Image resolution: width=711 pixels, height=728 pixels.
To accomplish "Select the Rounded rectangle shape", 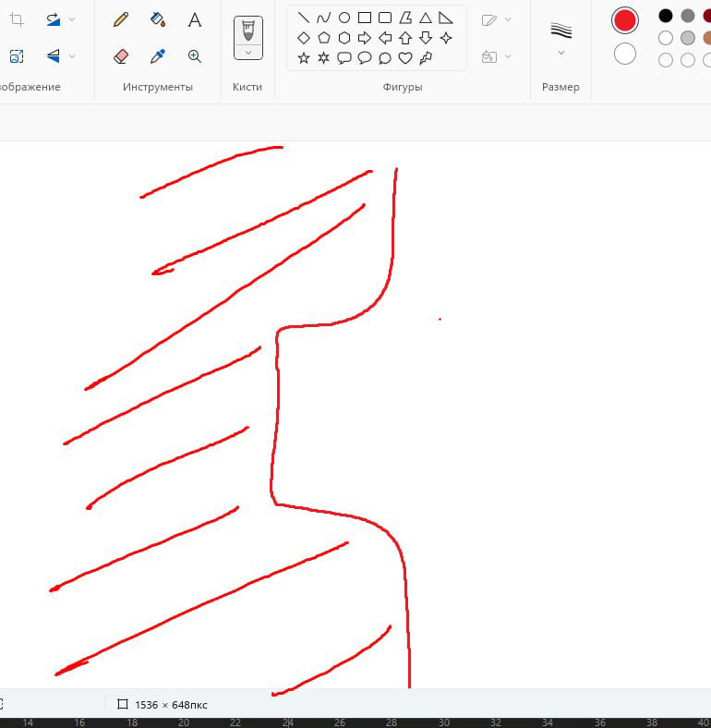I will (x=385, y=18).
